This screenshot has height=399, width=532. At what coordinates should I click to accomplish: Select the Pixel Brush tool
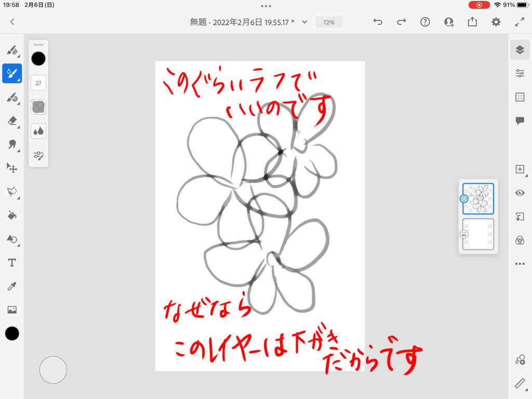(11, 50)
